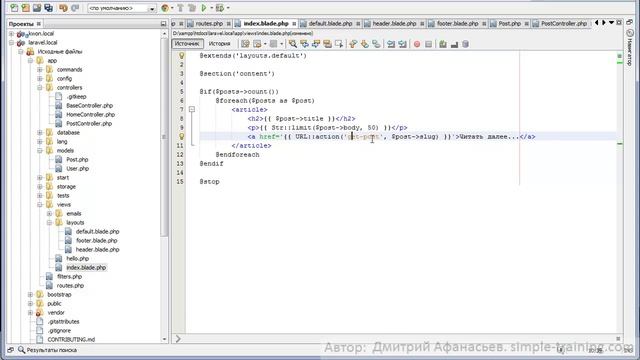The height and width of the screenshot is (360, 640).
Task: Collapse the laravel.local project node
Action: tap(12, 43)
